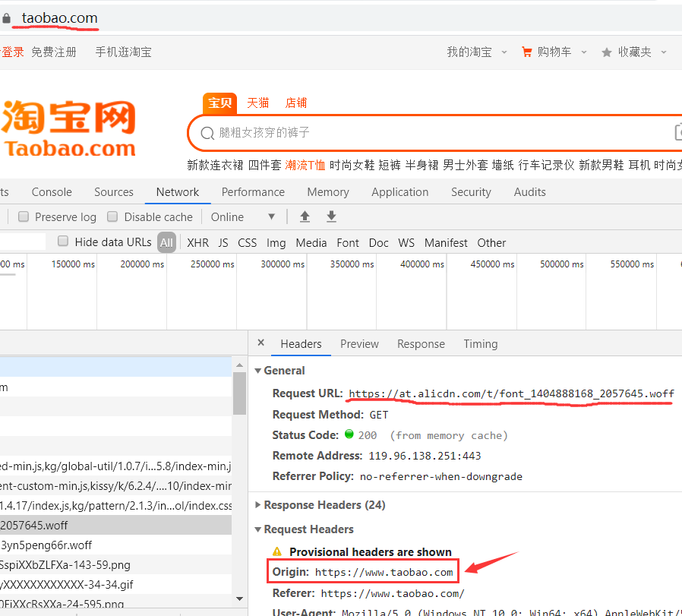Select the Network tab
The width and height of the screenshot is (682, 616).
[x=178, y=192]
